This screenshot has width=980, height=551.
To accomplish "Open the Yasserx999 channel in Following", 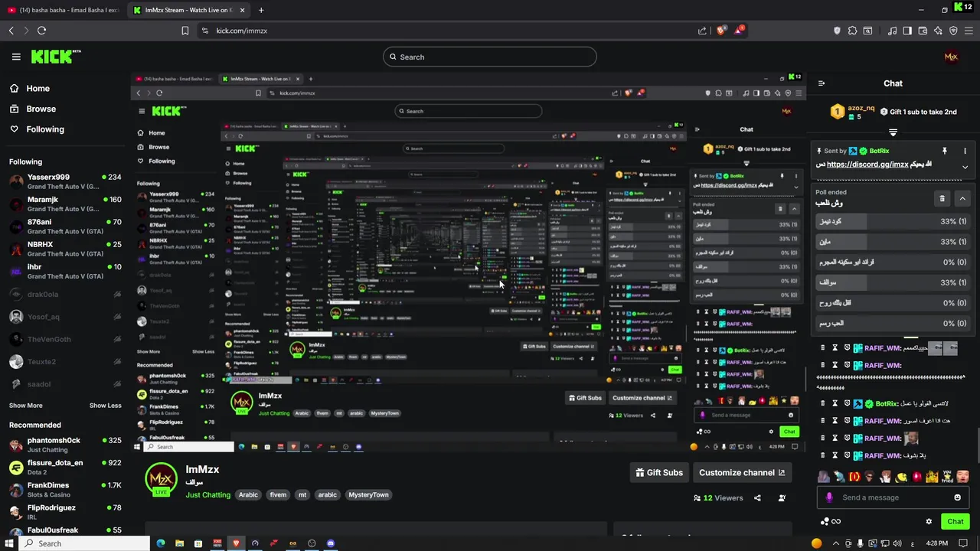I will (x=65, y=181).
